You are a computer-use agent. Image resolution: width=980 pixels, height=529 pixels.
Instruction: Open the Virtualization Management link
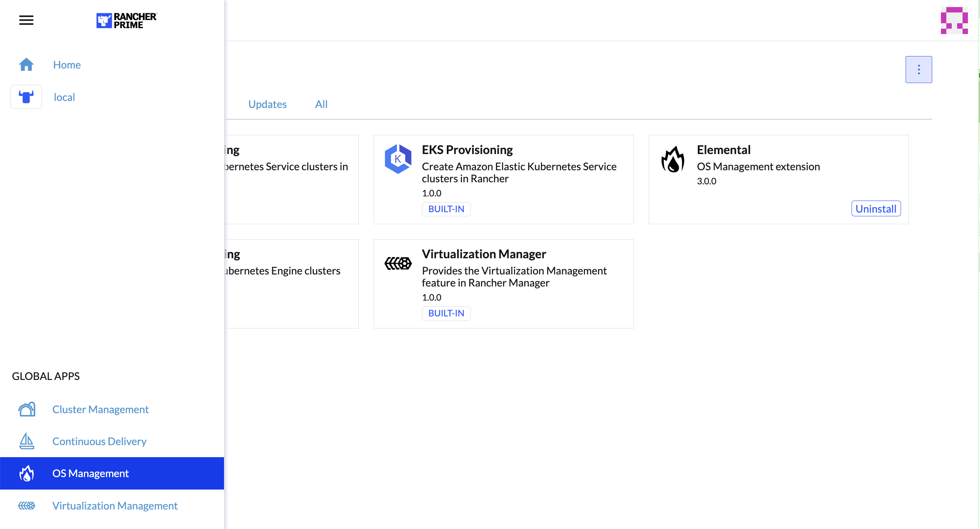coord(115,505)
